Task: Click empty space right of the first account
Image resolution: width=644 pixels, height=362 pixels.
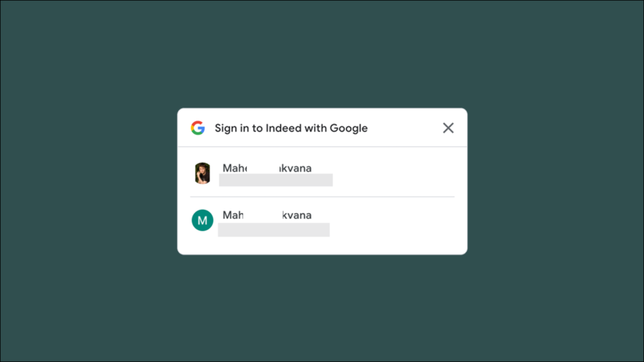Action: pyautogui.click(x=394, y=173)
